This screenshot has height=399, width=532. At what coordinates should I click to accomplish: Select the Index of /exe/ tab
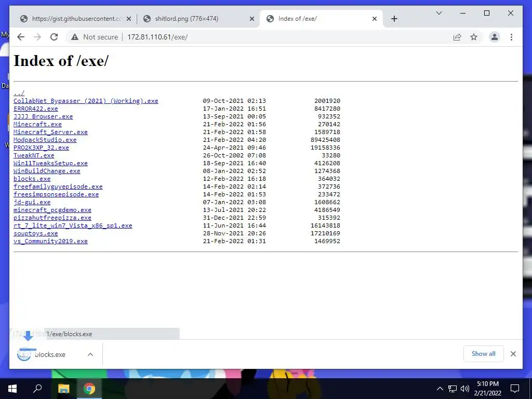tap(322, 19)
